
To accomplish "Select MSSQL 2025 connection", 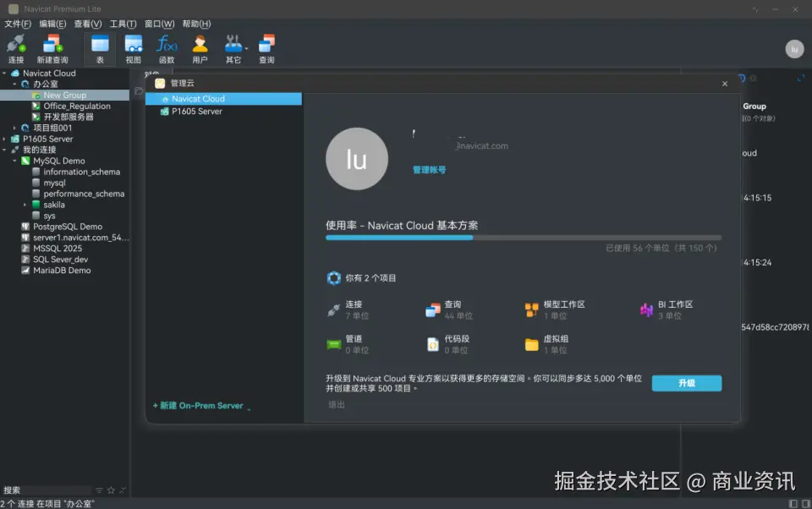I will [58, 249].
